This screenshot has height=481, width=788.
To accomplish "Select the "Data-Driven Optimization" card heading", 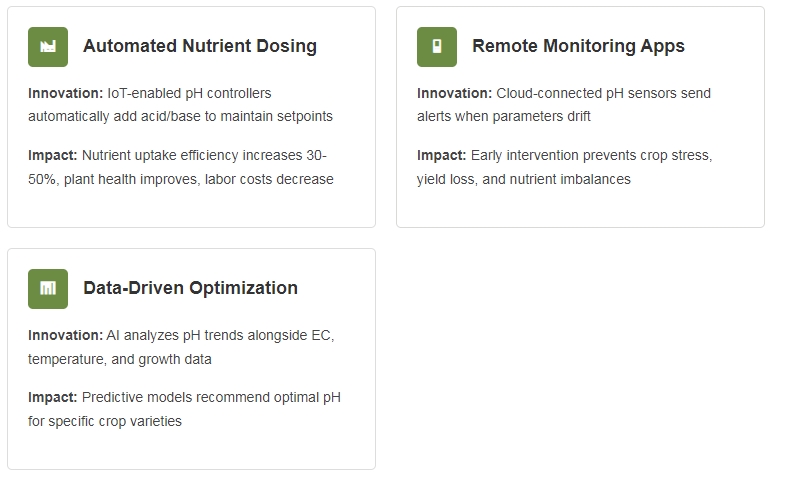I will pyautogui.click(x=190, y=288).
